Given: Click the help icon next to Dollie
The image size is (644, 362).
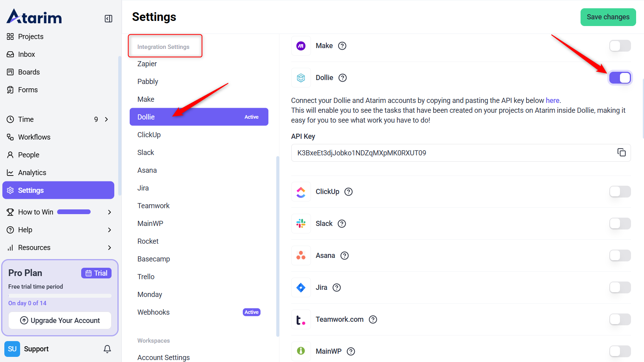Looking at the screenshot, I should tap(343, 78).
